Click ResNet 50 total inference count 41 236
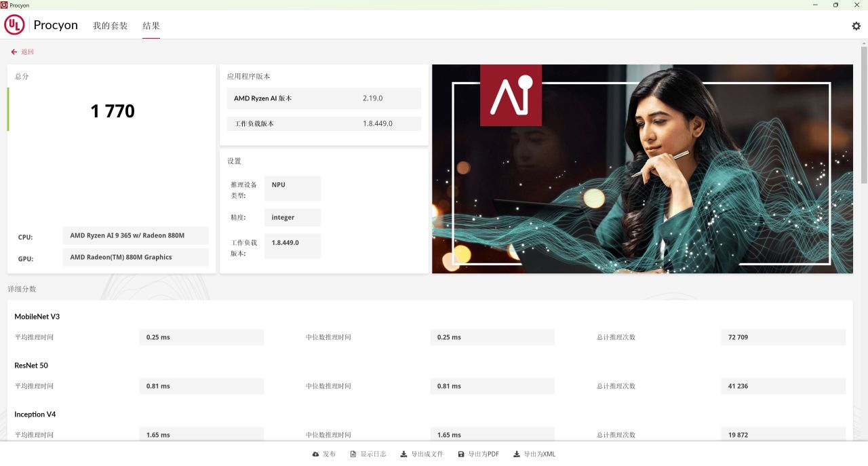Viewport: 868px width, 466px height. tap(783, 386)
